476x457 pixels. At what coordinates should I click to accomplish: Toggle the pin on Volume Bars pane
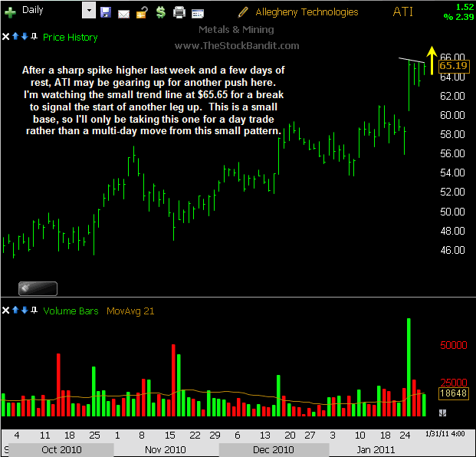point(34,311)
